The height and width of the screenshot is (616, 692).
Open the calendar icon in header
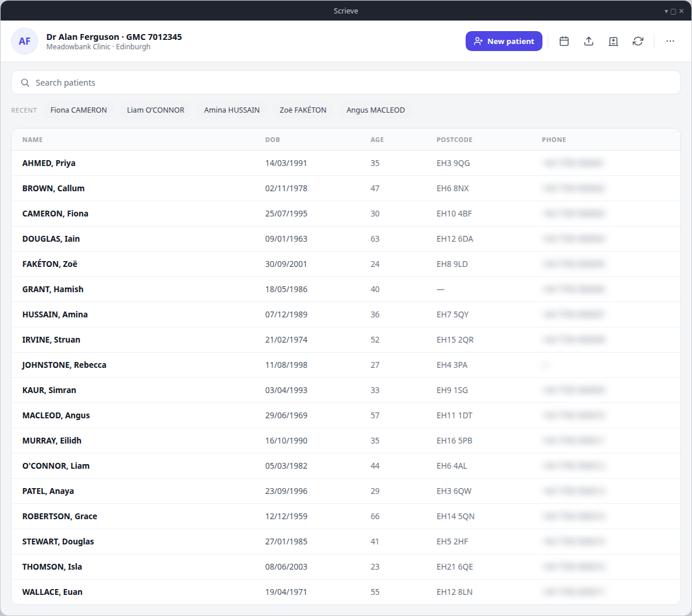[x=564, y=41]
